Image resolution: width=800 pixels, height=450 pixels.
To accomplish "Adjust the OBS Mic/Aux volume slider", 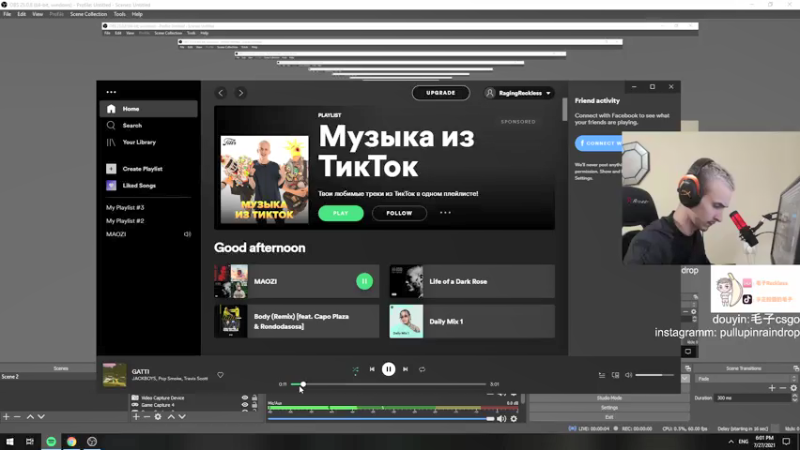I will click(x=381, y=419).
